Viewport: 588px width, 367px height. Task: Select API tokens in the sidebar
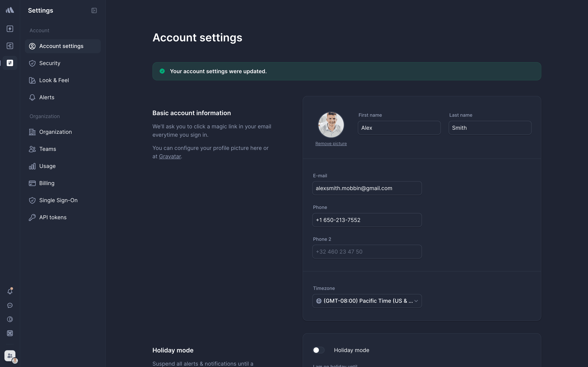(53, 217)
